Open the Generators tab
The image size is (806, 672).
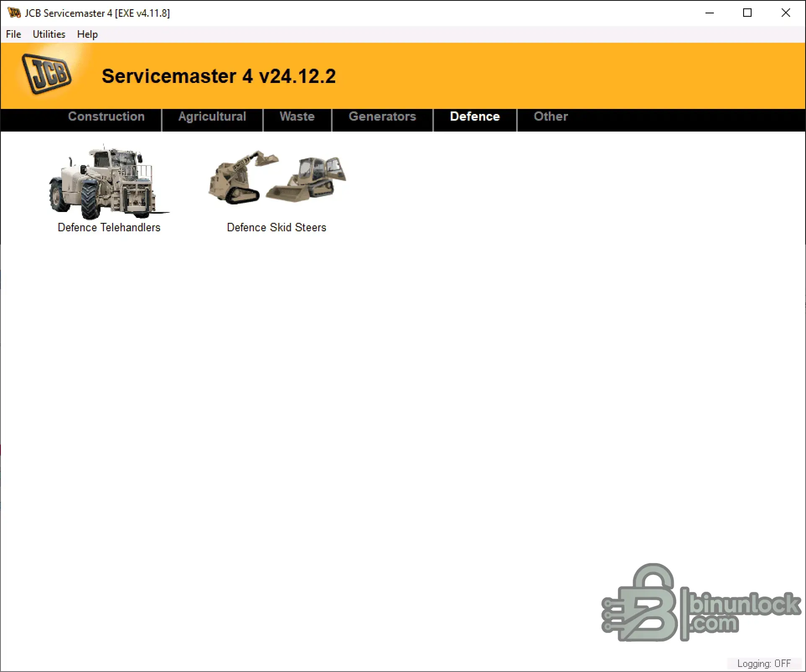(x=382, y=116)
